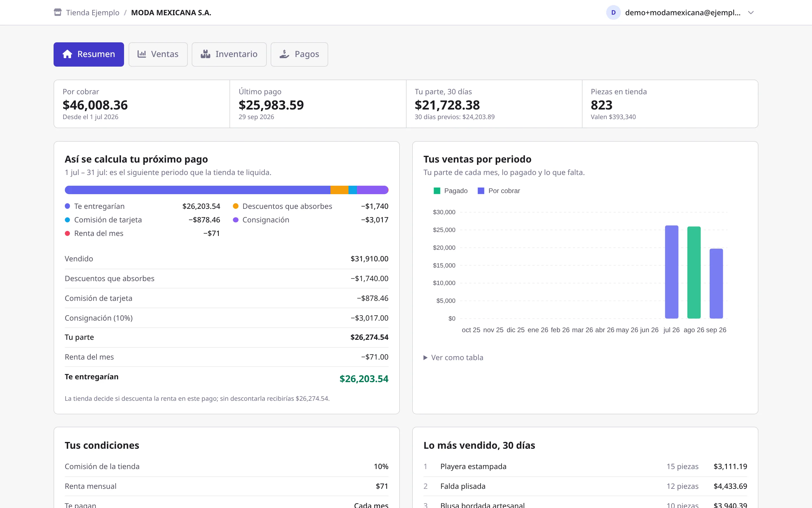Click the text 'Desde el 1 jul 2026'
Screen dimensions: 812x508
91,117
